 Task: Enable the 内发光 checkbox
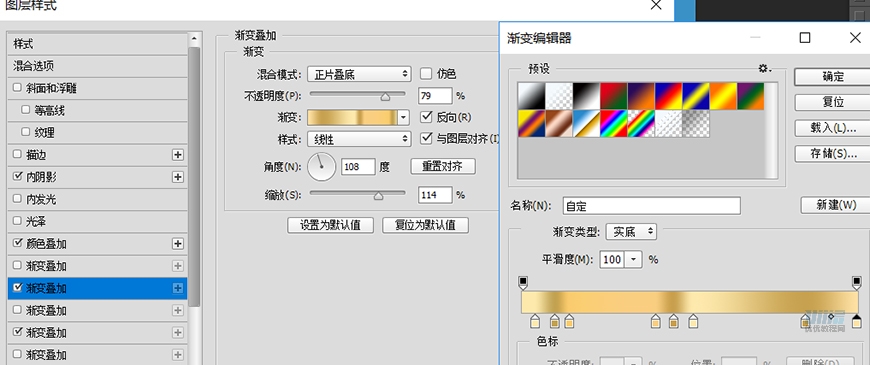click(x=17, y=199)
